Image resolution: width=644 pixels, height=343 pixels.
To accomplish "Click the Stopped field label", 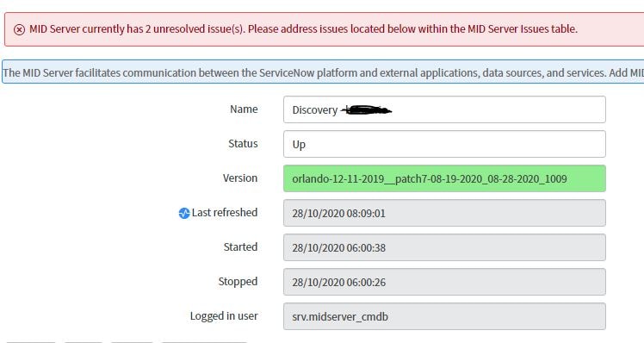I will point(238,281).
